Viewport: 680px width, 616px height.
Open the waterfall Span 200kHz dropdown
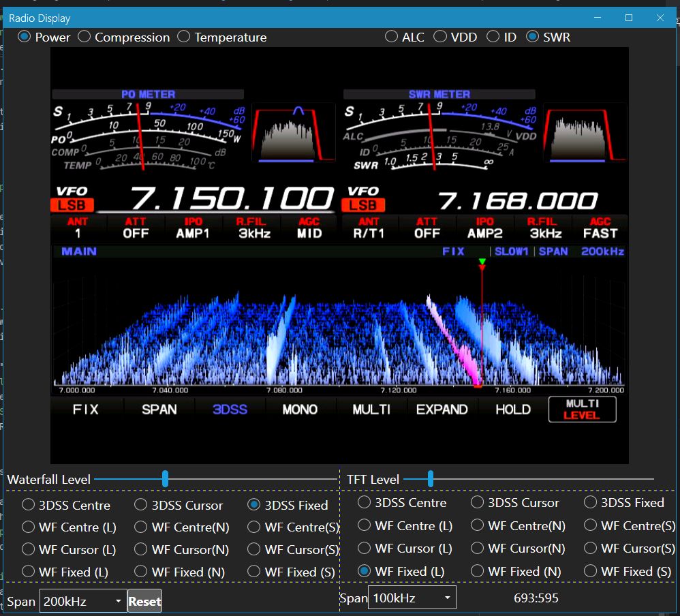(83, 601)
